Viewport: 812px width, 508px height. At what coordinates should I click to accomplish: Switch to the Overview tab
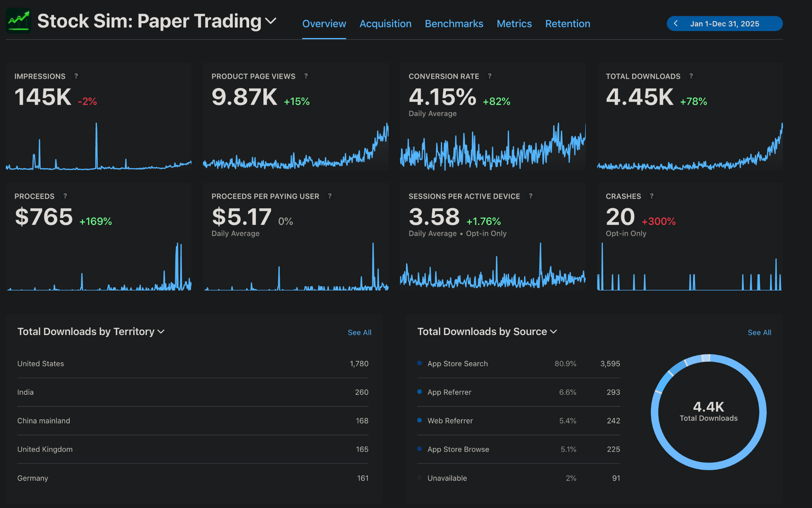click(324, 24)
